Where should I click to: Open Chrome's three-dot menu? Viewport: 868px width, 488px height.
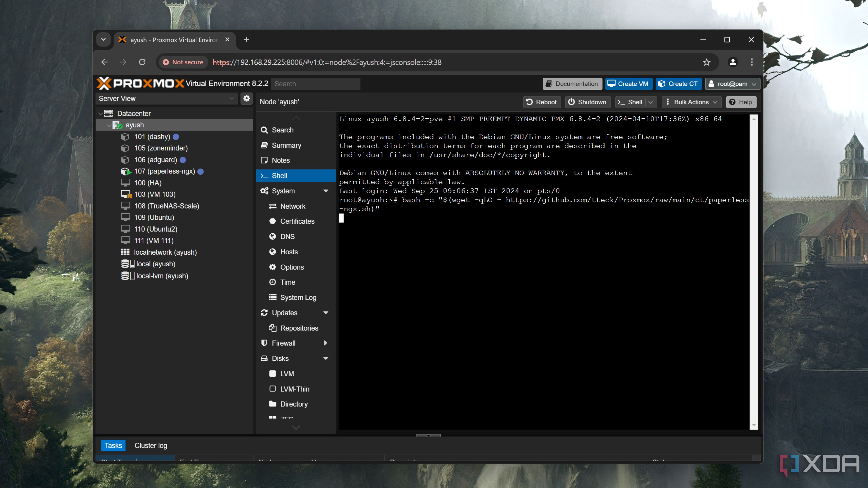pos(752,62)
